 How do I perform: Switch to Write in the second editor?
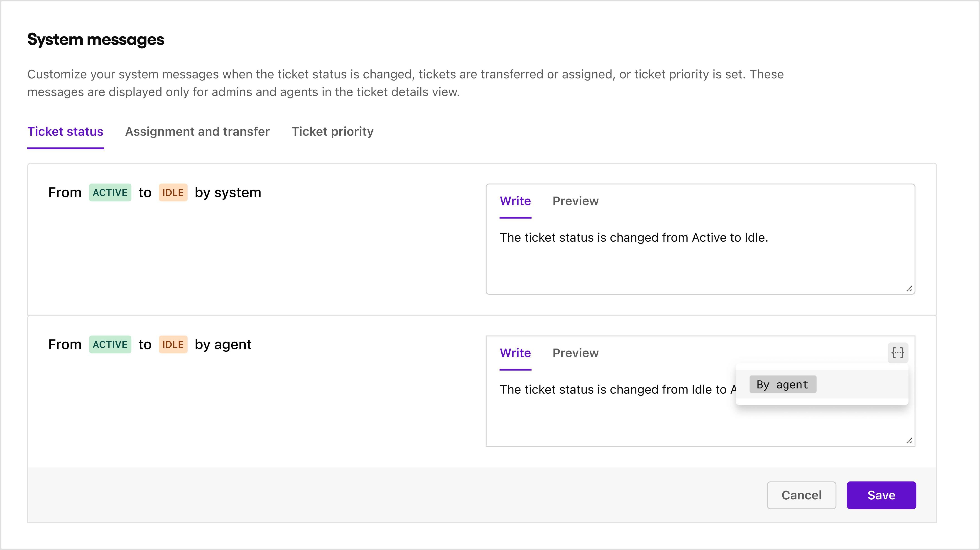pyautogui.click(x=515, y=353)
